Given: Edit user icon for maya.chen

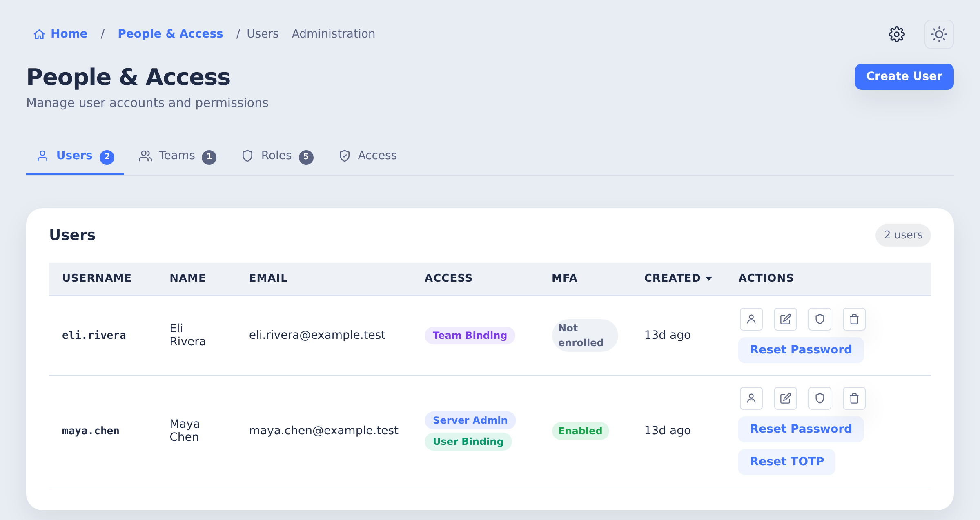Looking at the screenshot, I should 786,398.
